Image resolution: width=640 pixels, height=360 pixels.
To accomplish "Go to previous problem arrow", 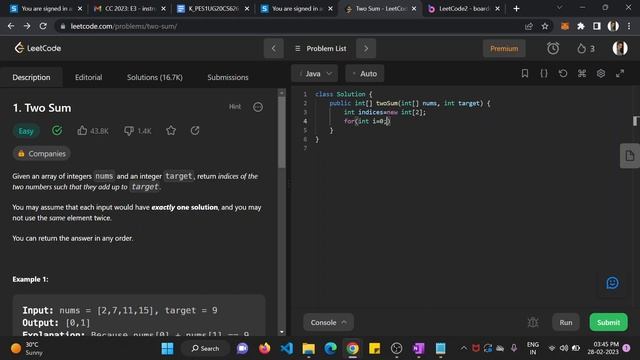I will pyautogui.click(x=273, y=49).
